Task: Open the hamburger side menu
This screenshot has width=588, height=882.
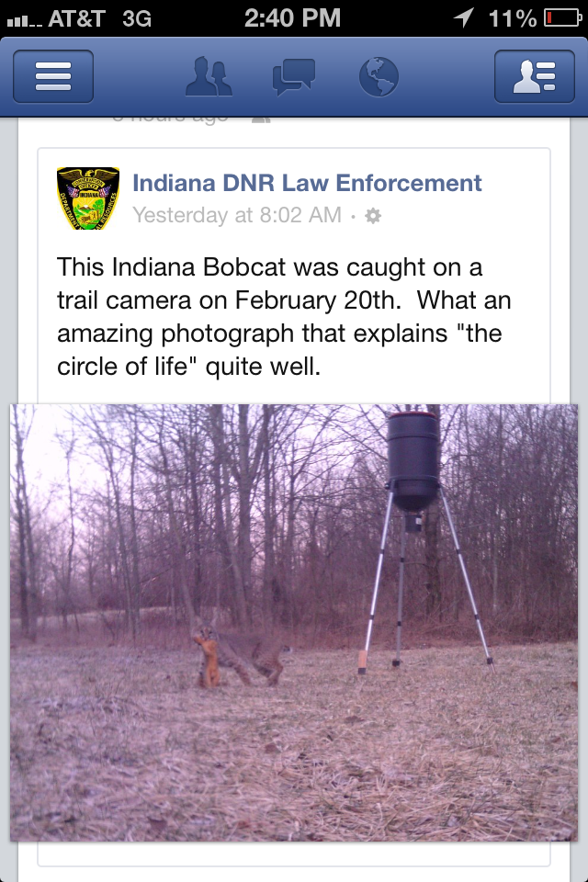Action: point(53,76)
